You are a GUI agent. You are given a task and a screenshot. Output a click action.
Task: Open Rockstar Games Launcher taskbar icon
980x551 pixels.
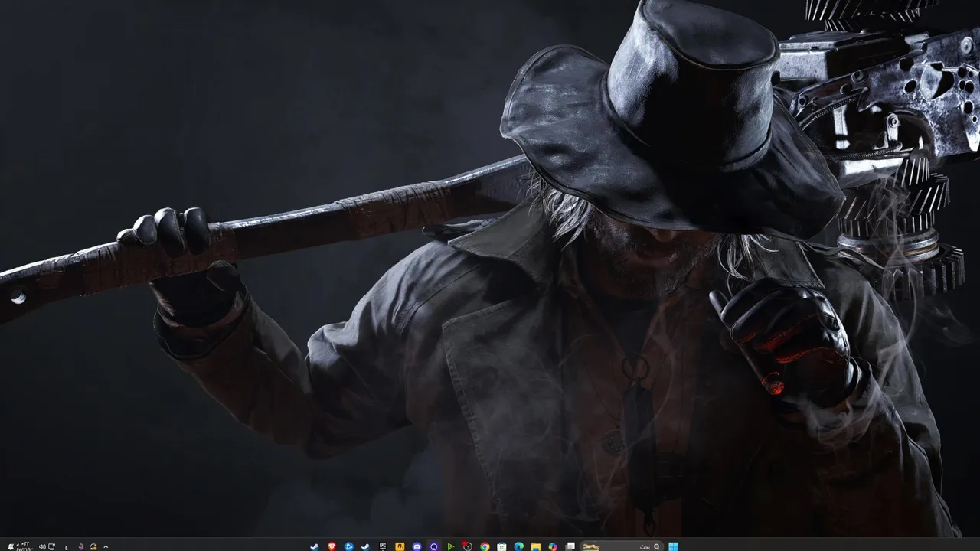click(400, 546)
